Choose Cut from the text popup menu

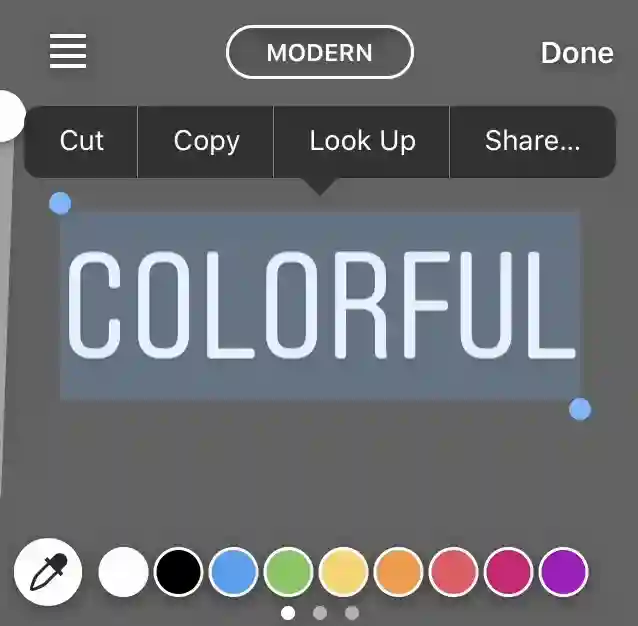click(x=81, y=141)
